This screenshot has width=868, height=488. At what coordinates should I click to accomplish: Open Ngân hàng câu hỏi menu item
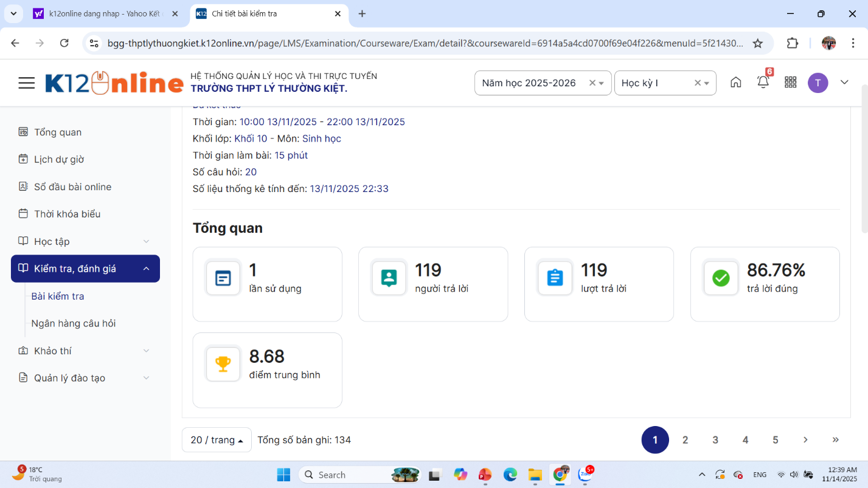click(74, 323)
